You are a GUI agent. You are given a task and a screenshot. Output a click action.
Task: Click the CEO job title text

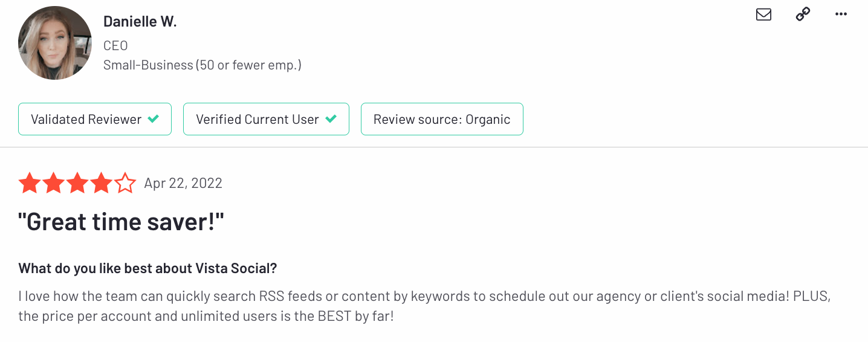[x=115, y=45]
